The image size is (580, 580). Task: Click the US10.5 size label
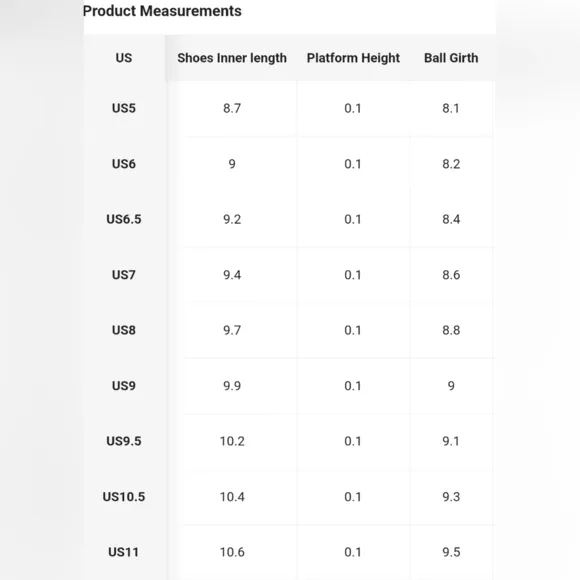124,496
